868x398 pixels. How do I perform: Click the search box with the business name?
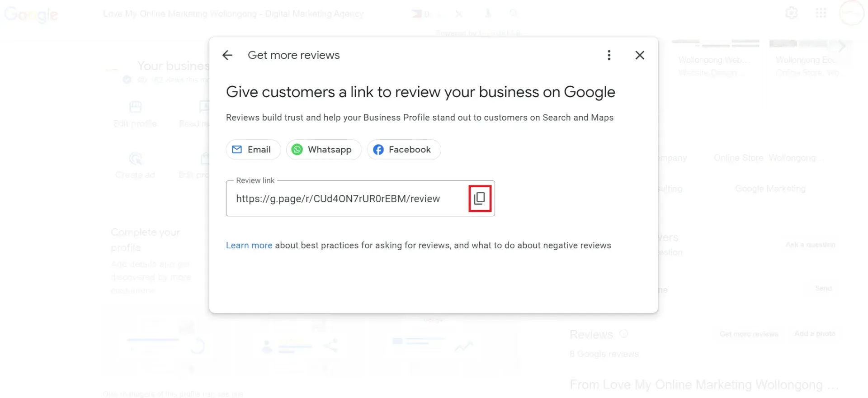pos(233,14)
